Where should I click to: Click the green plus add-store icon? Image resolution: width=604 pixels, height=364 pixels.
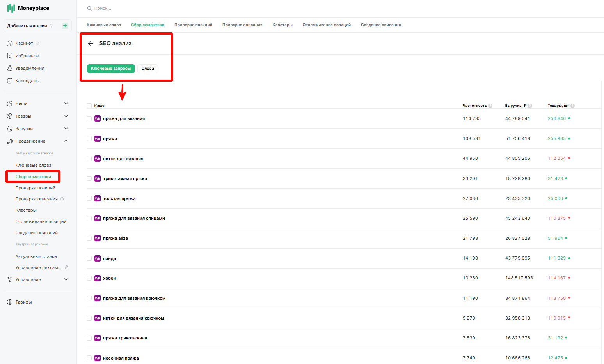click(65, 26)
